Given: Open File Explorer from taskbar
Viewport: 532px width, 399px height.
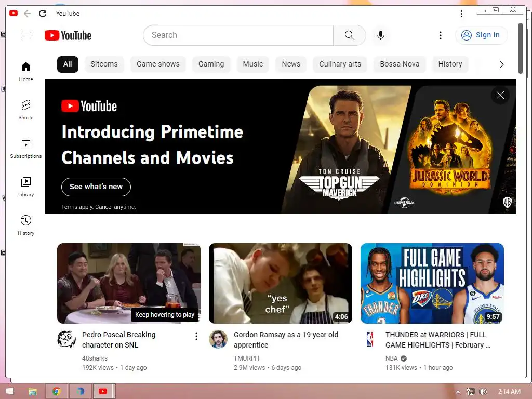Looking at the screenshot, I should [x=33, y=391].
